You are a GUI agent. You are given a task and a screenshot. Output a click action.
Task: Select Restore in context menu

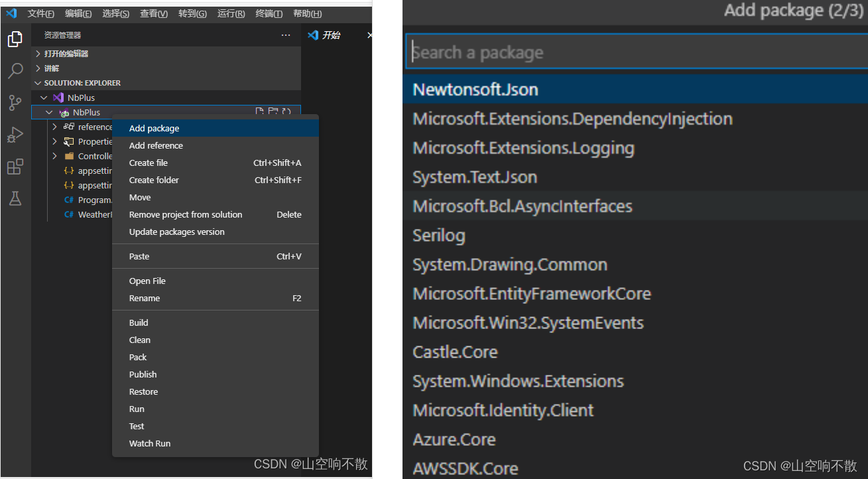click(216, 391)
